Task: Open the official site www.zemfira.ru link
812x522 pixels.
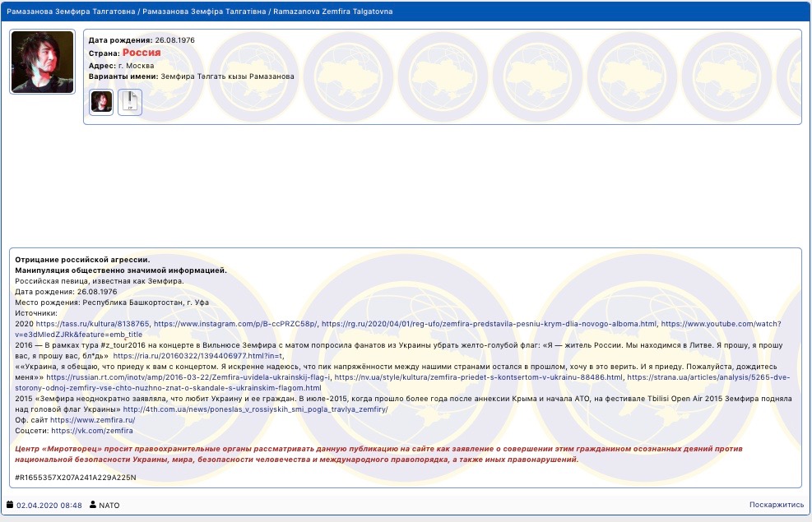Action: [93, 420]
